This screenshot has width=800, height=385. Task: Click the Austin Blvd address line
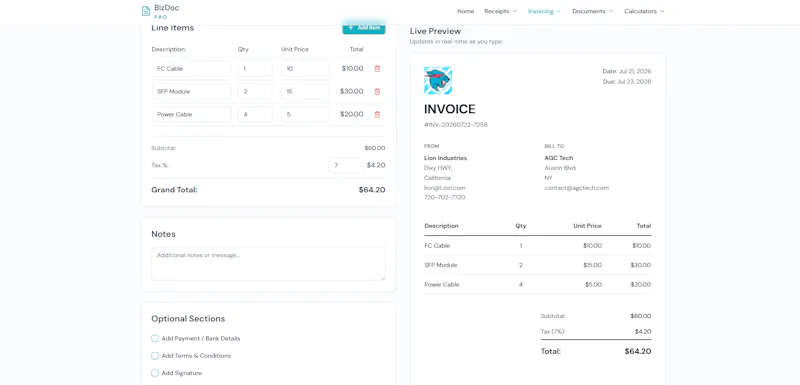(x=560, y=168)
